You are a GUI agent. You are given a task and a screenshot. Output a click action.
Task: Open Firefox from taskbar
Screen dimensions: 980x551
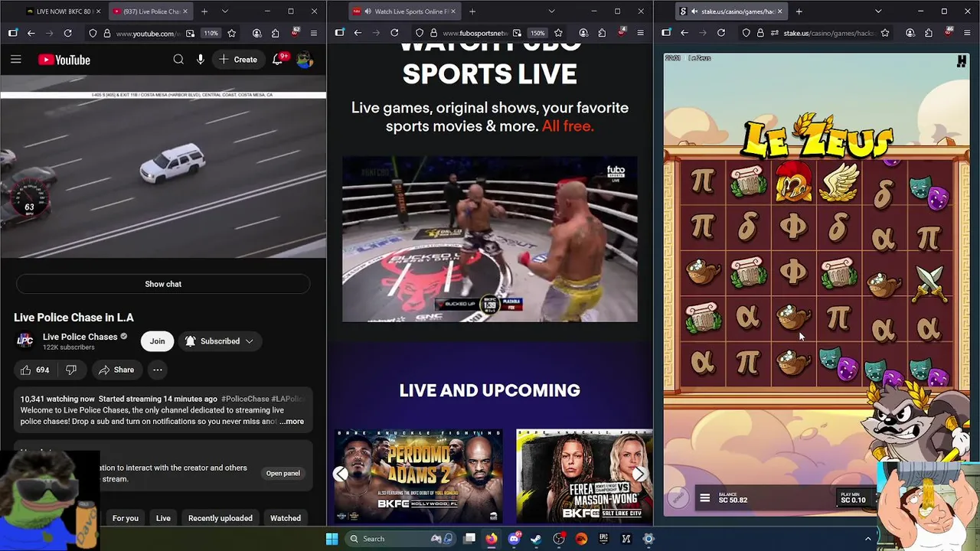tap(492, 539)
